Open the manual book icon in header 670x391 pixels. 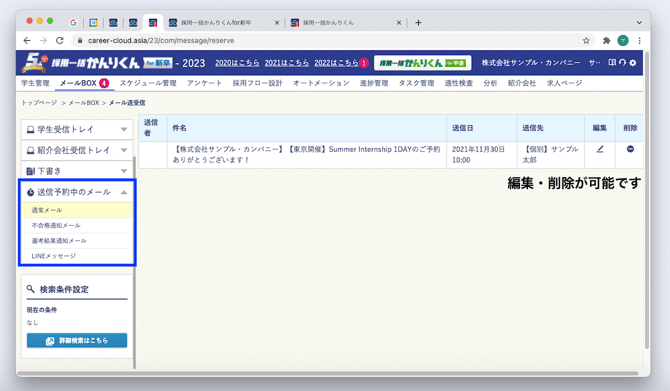click(x=612, y=62)
